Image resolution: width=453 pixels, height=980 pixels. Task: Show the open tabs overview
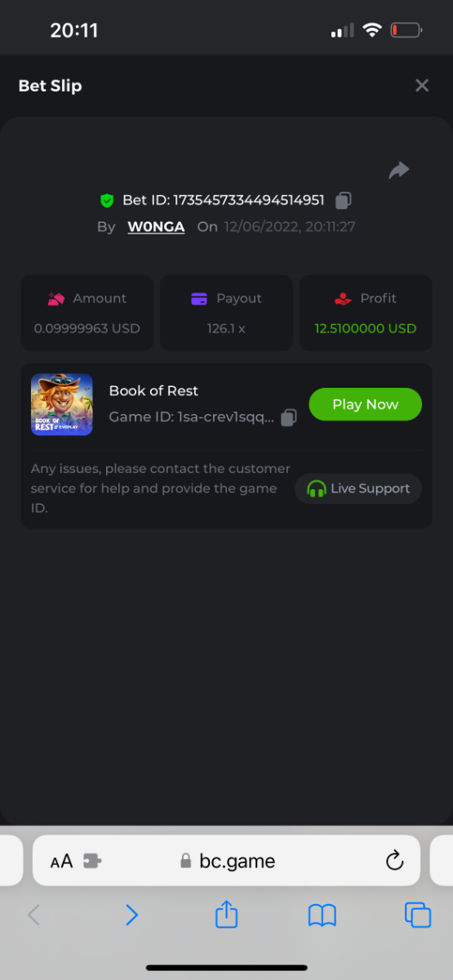click(x=418, y=915)
